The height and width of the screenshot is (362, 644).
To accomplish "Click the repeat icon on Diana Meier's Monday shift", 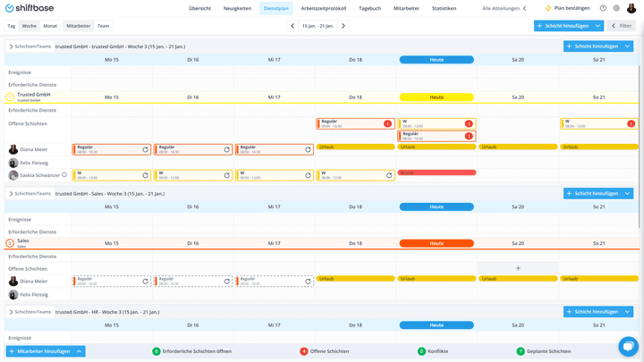I will click(146, 150).
